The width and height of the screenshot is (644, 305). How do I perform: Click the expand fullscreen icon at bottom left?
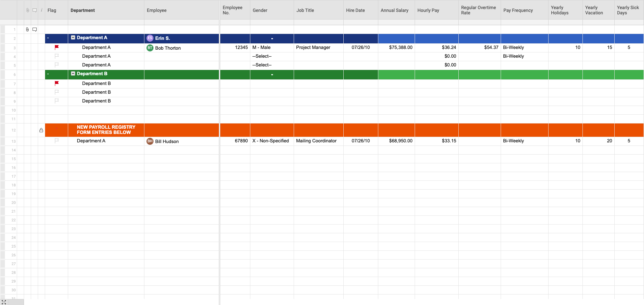tap(4, 302)
